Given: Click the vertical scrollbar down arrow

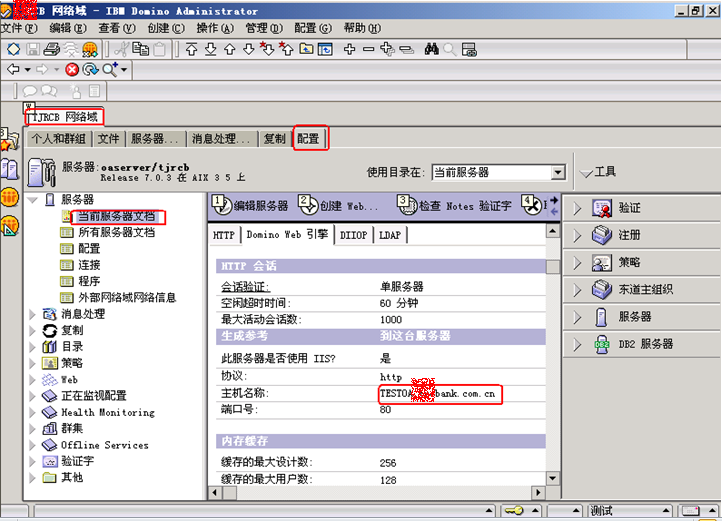Looking at the screenshot, I should click(553, 478).
